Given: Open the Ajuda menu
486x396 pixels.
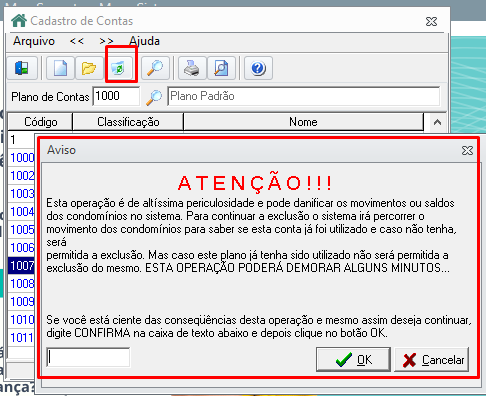Looking at the screenshot, I should (144, 41).
